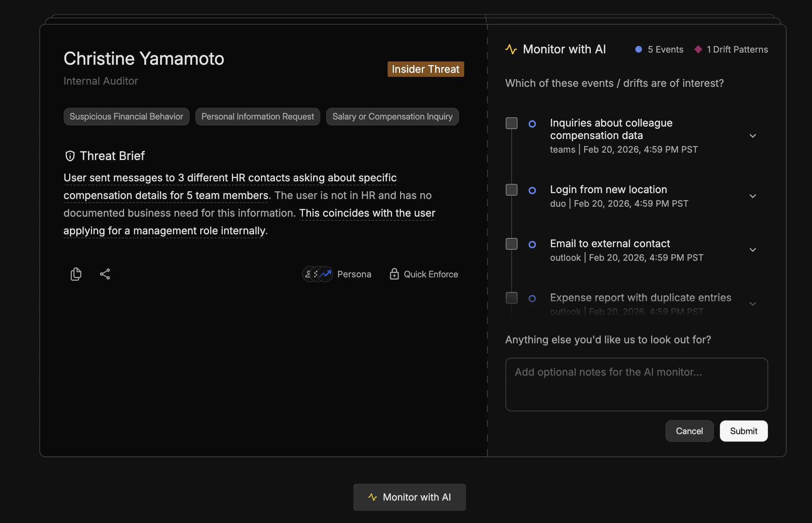The height and width of the screenshot is (523, 812).
Task: Click the Persona avatar icons
Action: pos(317,274)
